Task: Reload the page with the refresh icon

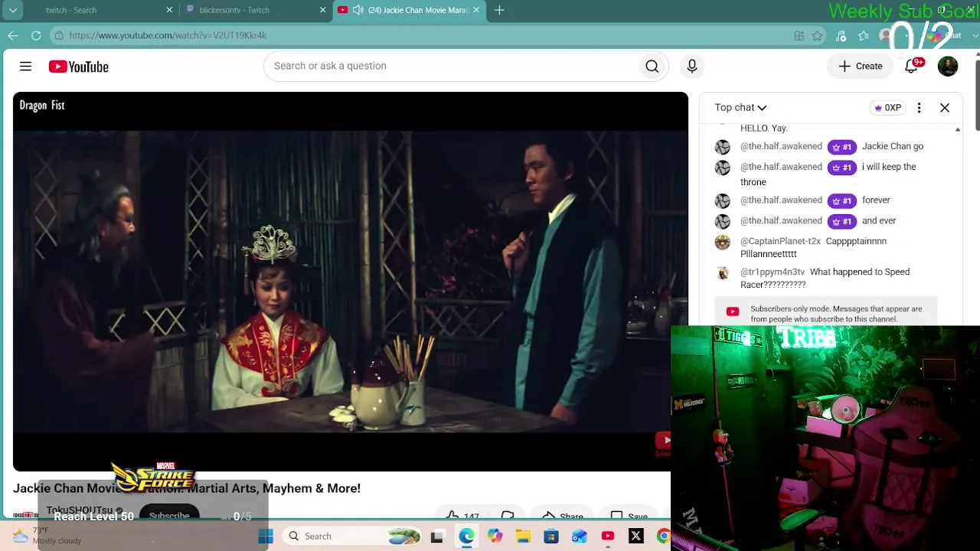Action: 36,35
